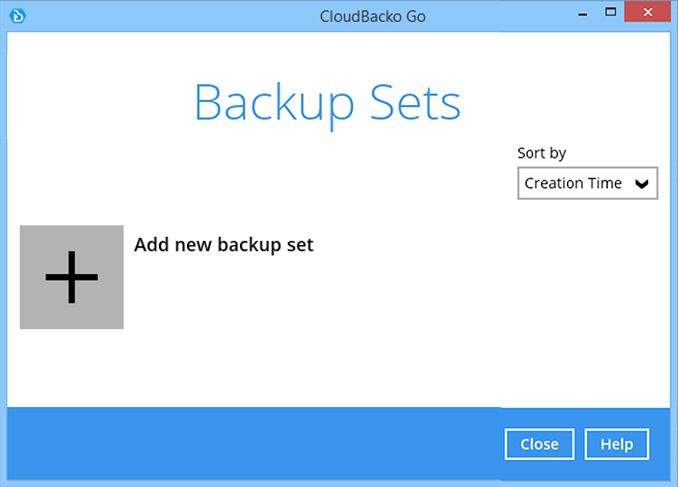Click the empty blue footer bar area
The width and height of the screenshot is (678, 487).
coord(250,444)
